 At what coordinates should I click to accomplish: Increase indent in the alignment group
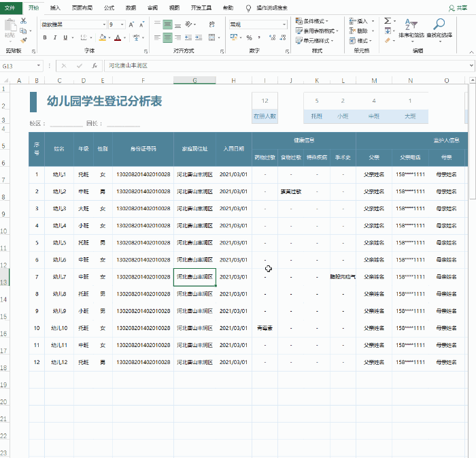click(x=199, y=37)
